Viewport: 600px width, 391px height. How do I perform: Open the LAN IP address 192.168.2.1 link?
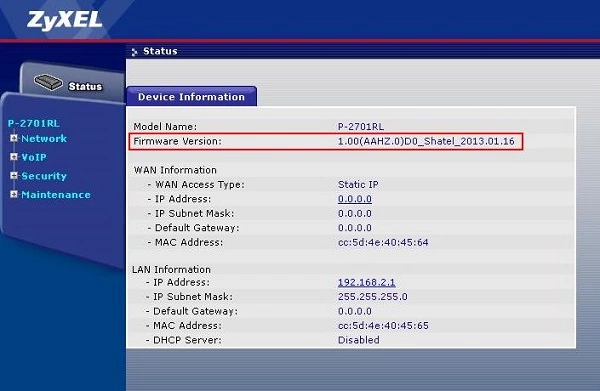[366, 282]
